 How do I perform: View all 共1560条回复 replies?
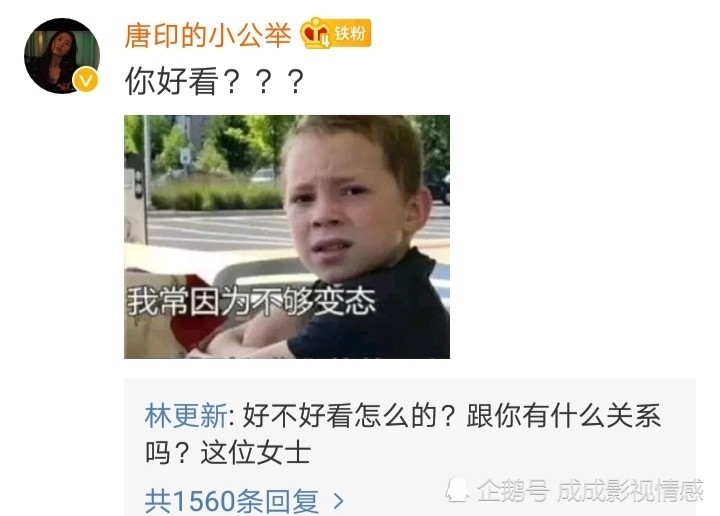point(244,501)
